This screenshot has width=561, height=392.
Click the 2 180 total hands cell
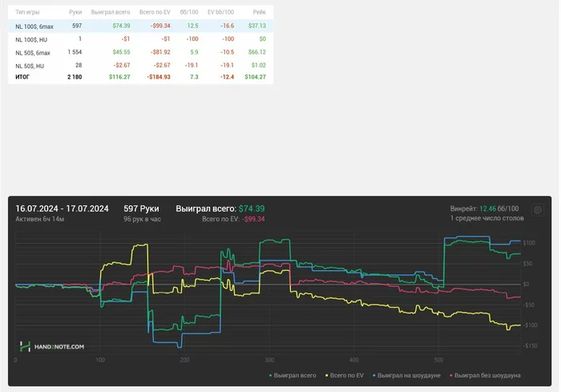(75, 77)
